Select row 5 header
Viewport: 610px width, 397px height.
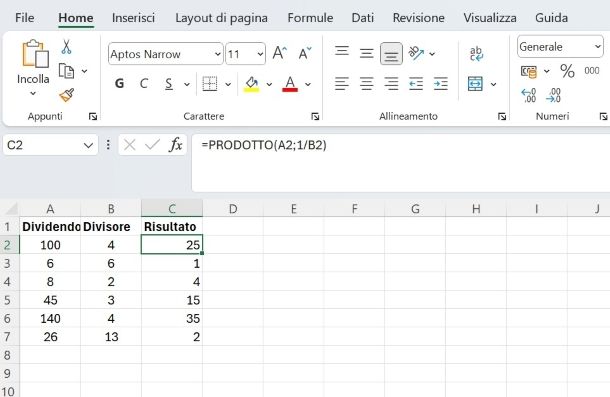coord(9,300)
